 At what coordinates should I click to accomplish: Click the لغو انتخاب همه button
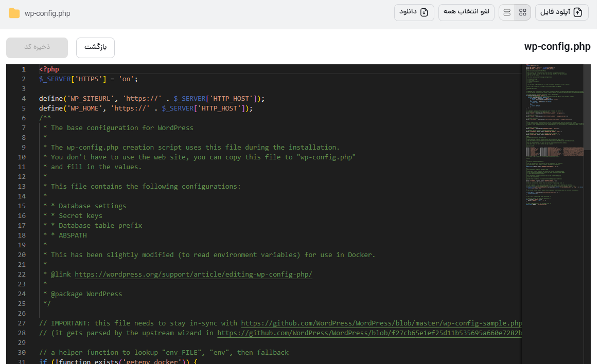[x=466, y=12]
